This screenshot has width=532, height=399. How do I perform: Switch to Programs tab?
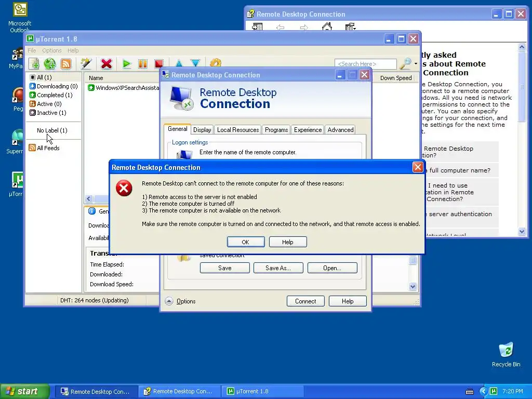tap(276, 129)
